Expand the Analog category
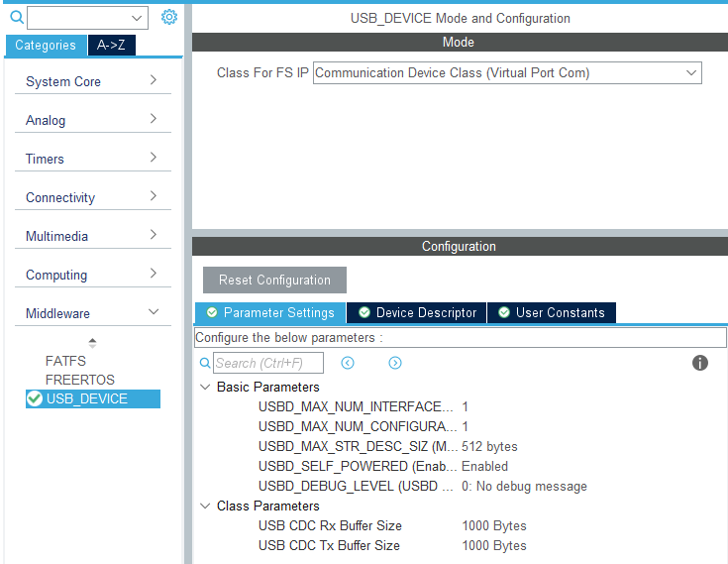This screenshot has width=728, height=564. (93, 120)
